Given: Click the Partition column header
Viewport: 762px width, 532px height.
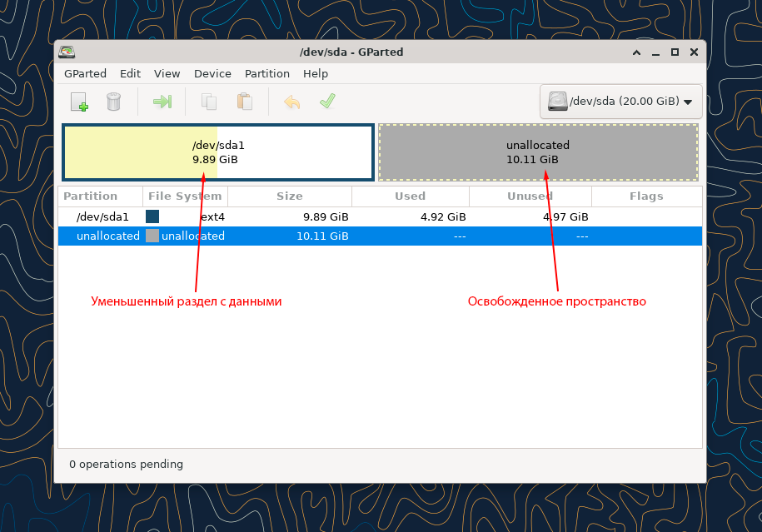Looking at the screenshot, I should pyautogui.click(x=100, y=196).
